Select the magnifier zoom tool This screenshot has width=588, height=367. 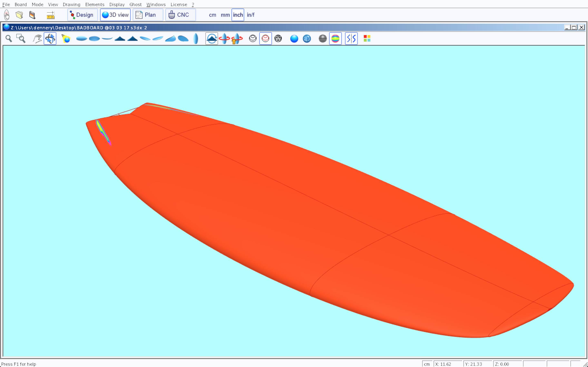9,39
